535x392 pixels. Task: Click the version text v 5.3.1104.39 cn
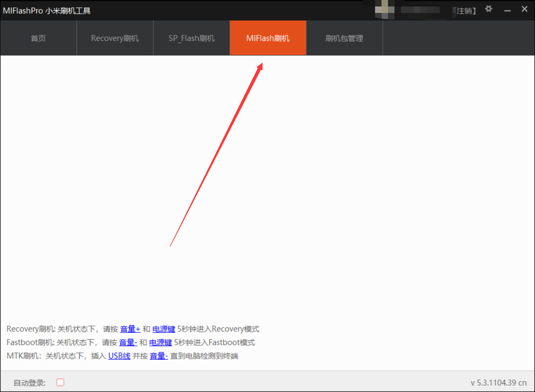click(499, 383)
